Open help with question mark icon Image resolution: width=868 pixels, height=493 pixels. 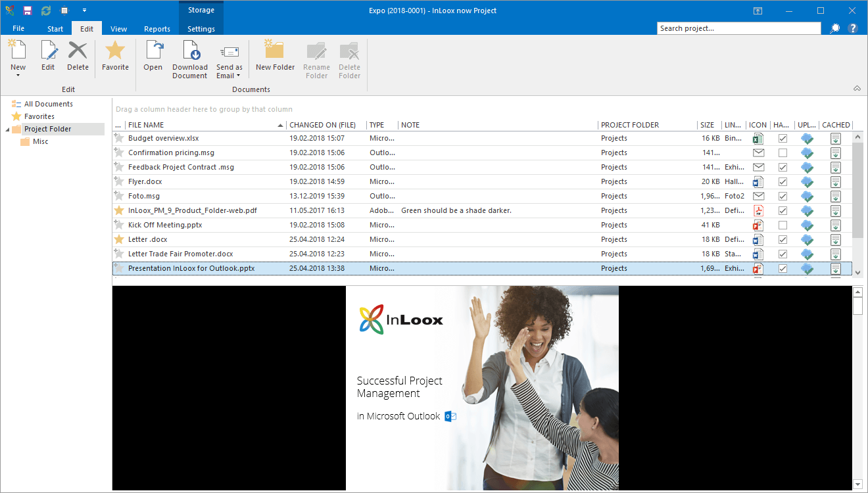pyautogui.click(x=853, y=28)
